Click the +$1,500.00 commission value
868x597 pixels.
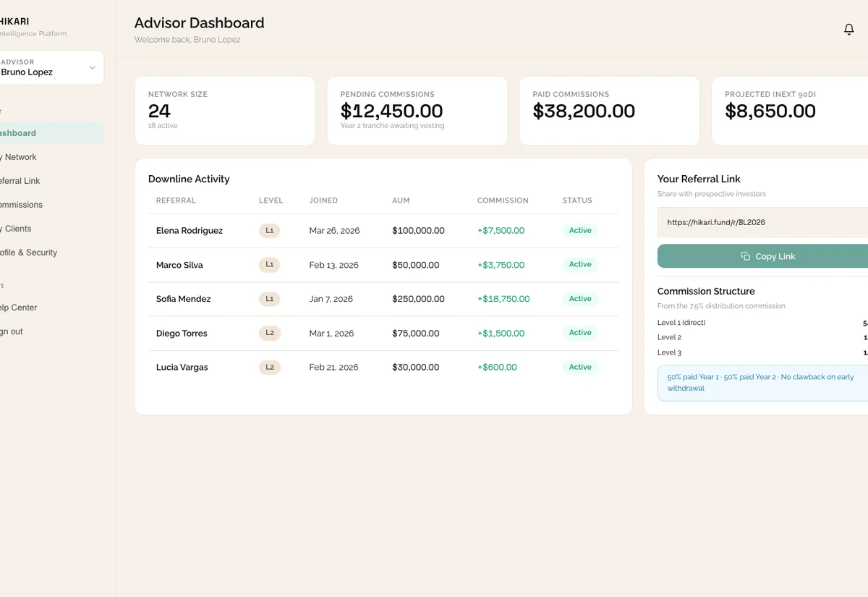click(x=501, y=334)
